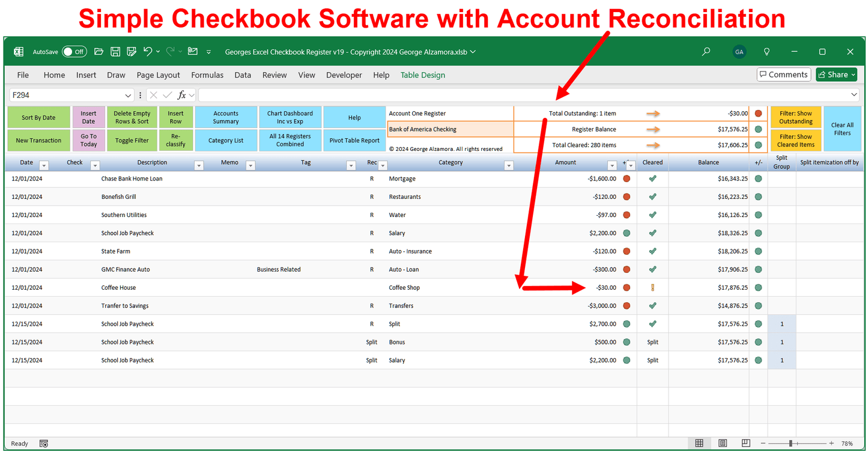Click the Save As icon with pencil

point(132,52)
